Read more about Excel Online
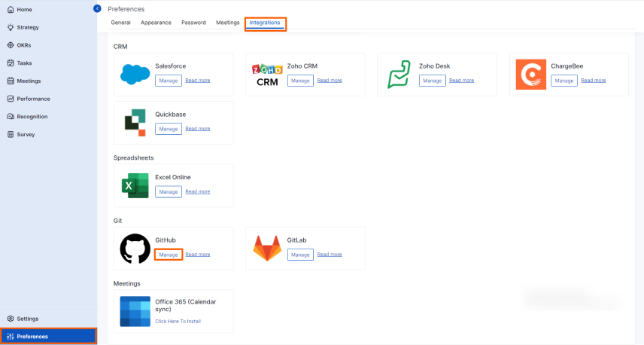644x345 pixels. click(x=198, y=191)
